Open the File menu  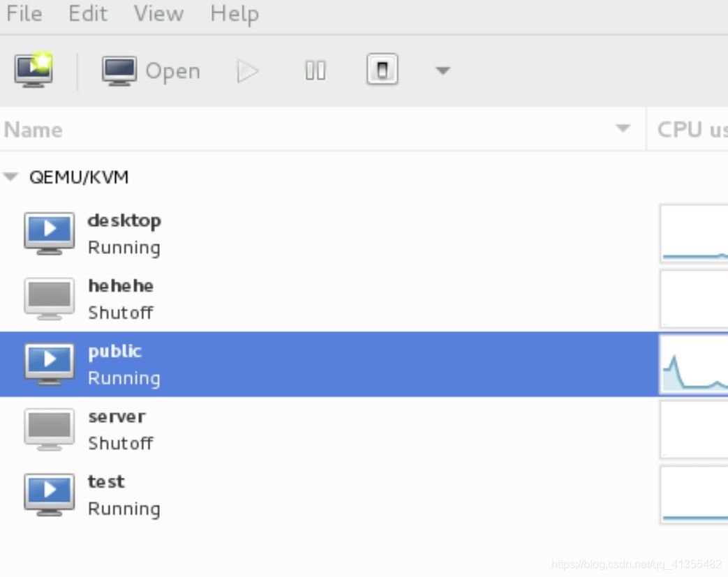[24, 13]
